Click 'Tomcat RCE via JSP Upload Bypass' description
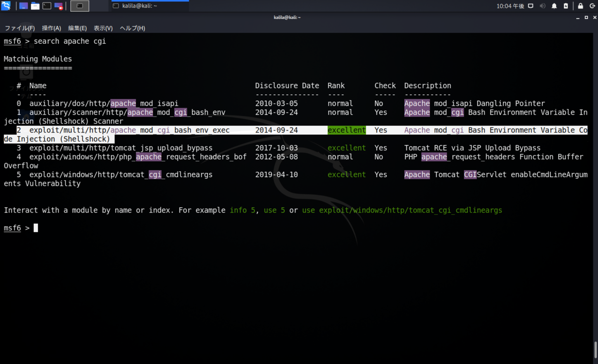Viewport: 598px width, 364px height. (x=472, y=148)
